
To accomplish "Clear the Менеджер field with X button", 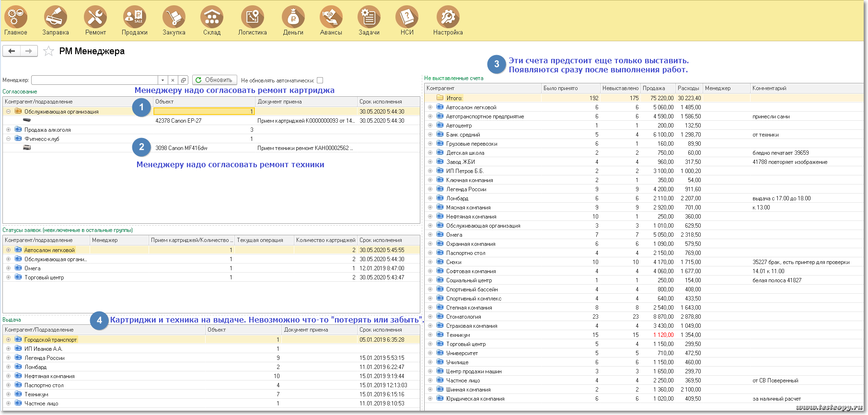I will (x=173, y=81).
